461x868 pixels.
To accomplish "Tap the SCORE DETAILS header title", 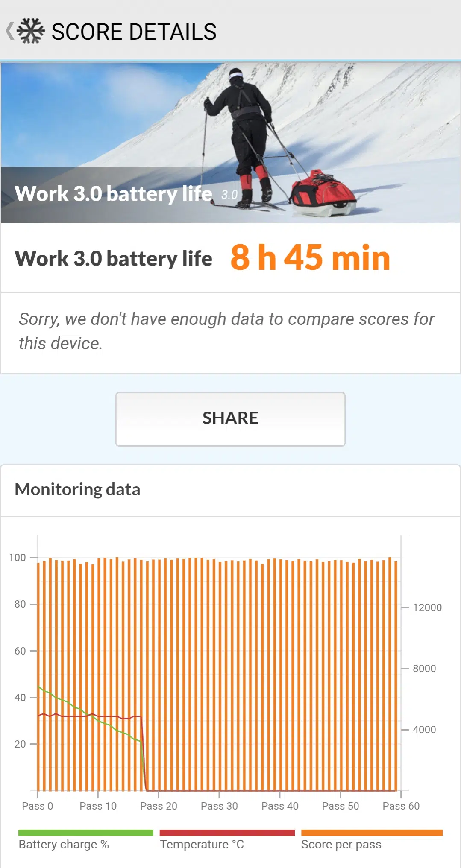I will (x=134, y=32).
